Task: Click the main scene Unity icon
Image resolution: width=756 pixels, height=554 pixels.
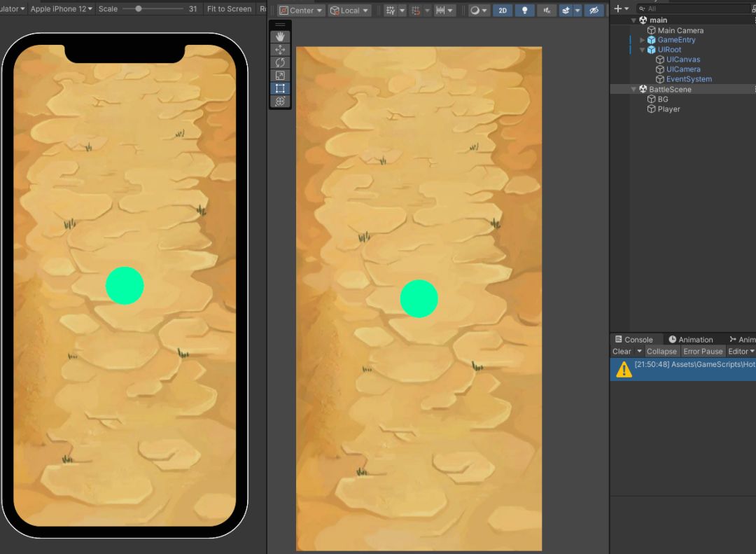Action: 643,20
